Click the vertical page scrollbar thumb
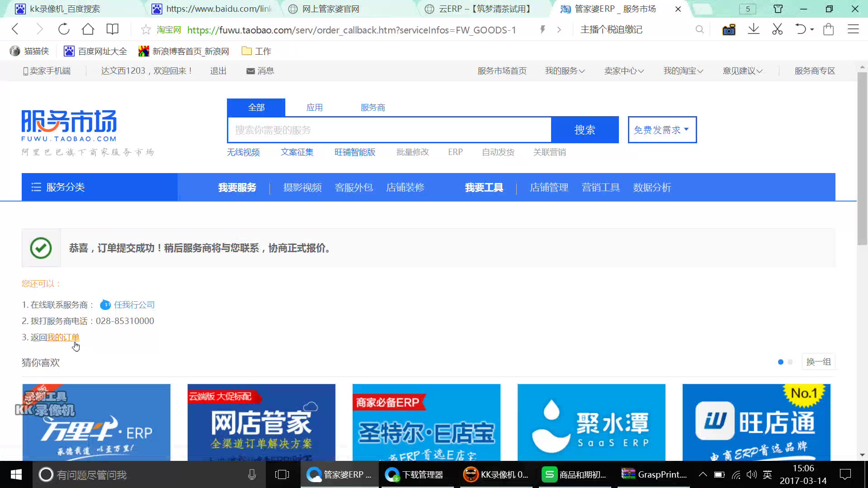868x488 pixels. click(x=862, y=158)
